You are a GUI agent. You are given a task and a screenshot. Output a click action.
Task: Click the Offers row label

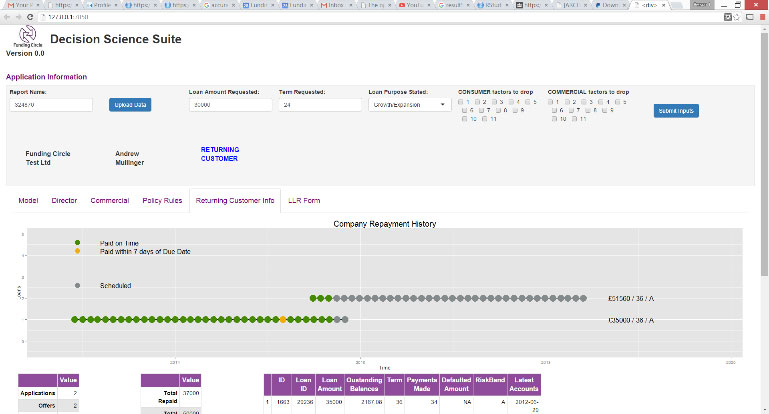click(47, 406)
